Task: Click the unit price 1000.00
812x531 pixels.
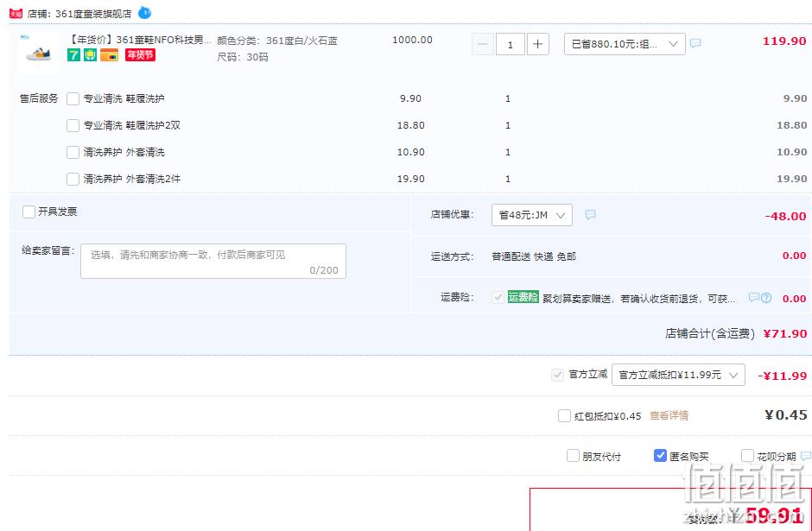Action: tap(412, 40)
